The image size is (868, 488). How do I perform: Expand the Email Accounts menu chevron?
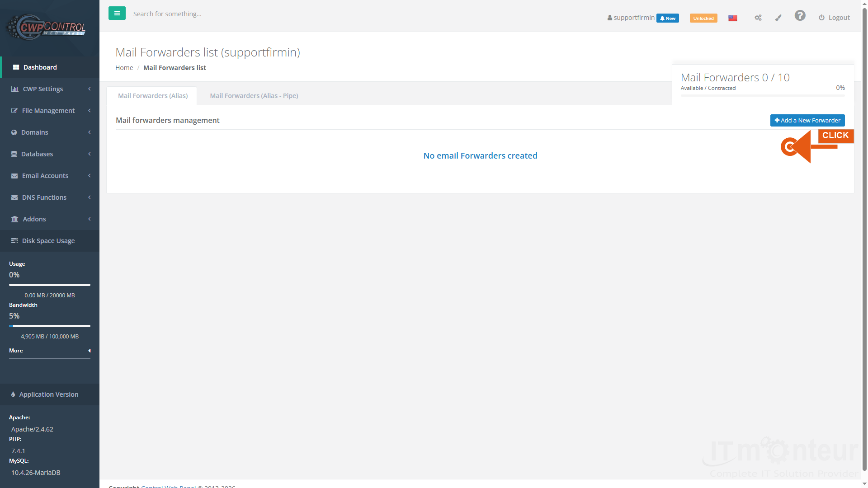pyautogui.click(x=90, y=176)
